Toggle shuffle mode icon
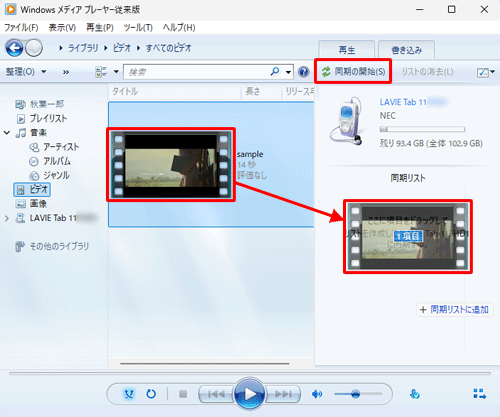This screenshot has height=417, width=500. click(129, 394)
